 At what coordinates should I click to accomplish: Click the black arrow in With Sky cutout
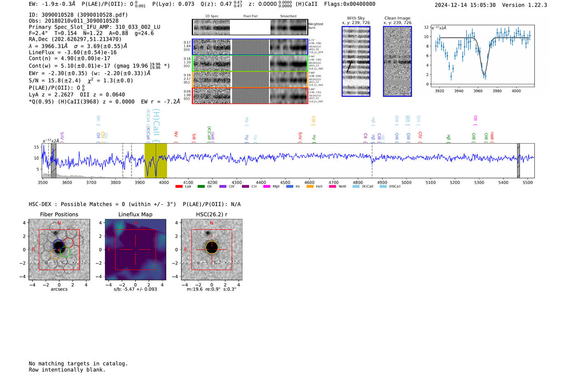pyautogui.click(x=349, y=67)
